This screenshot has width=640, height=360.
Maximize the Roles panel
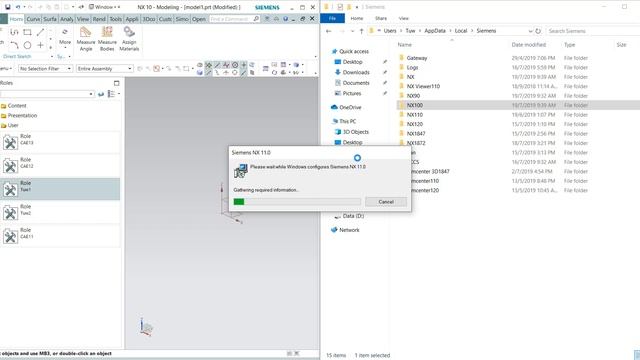[116, 83]
